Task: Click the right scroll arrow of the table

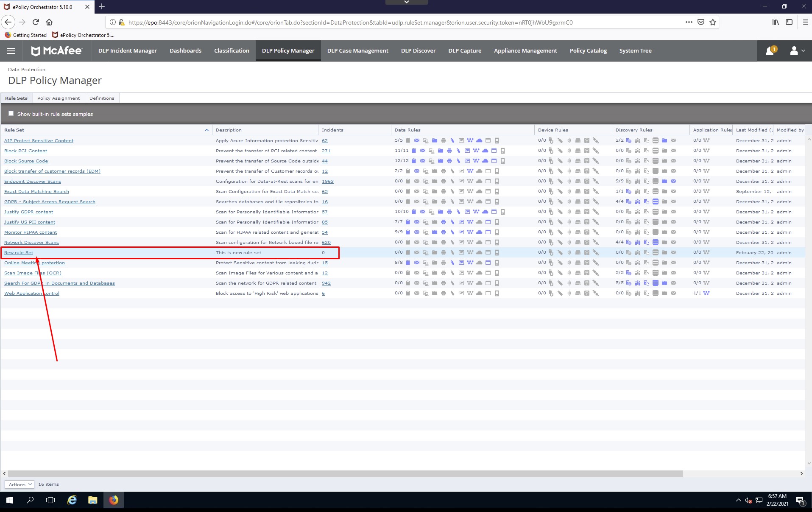Action: click(801, 473)
